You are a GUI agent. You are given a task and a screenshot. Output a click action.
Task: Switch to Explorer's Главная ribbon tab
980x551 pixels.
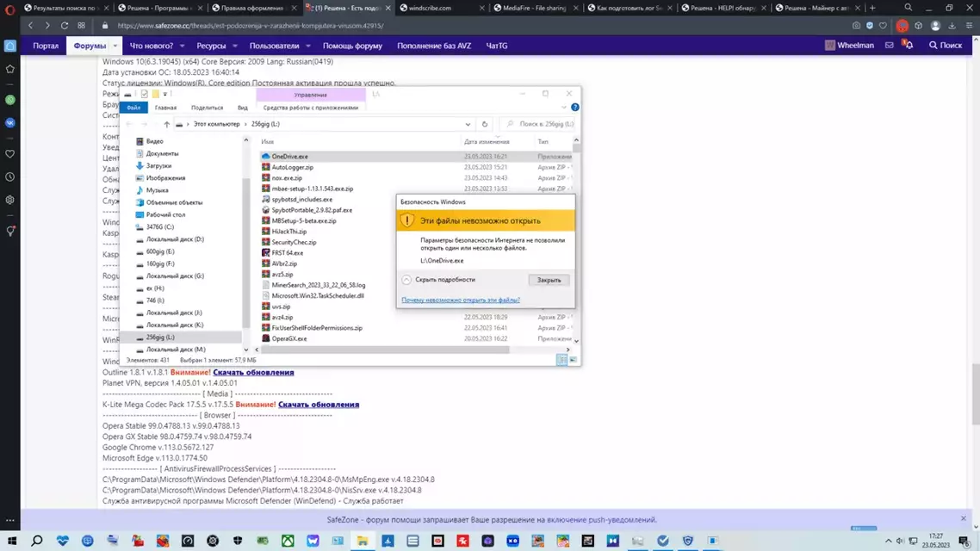[x=165, y=108]
